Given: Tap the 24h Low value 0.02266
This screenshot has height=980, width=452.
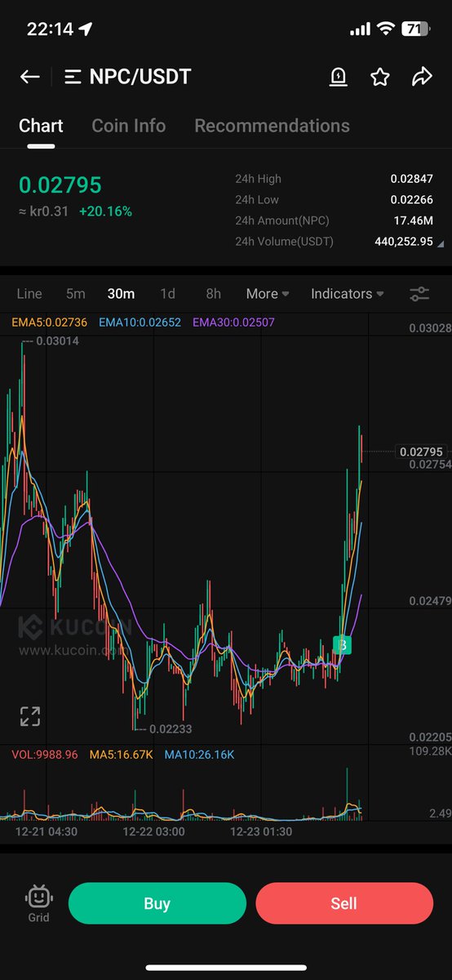Looking at the screenshot, I should pos(411,200).
